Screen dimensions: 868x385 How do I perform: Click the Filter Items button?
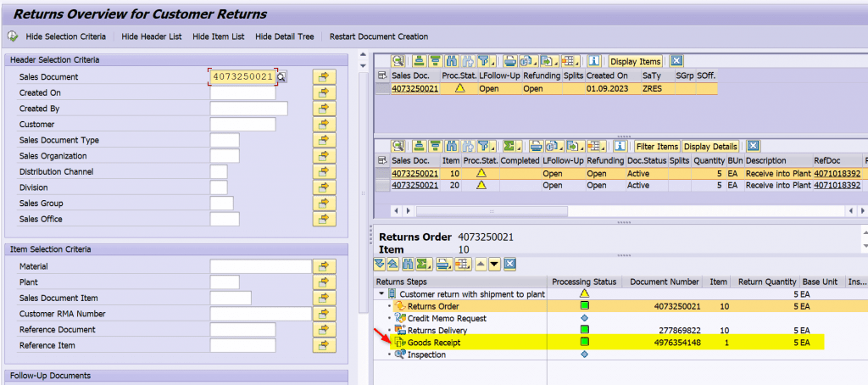[657, 146]
